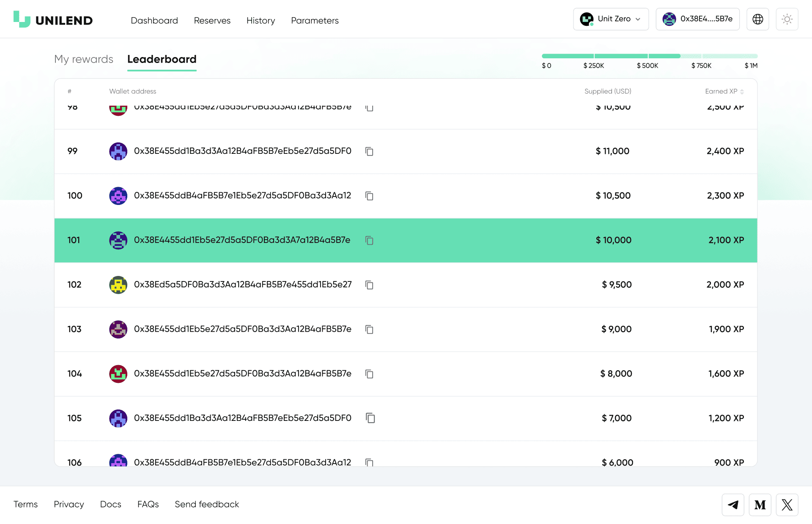Screen dimensions: 812x524
Task: Copy wallet address of rank 101
Action: [x=369, y=240]
